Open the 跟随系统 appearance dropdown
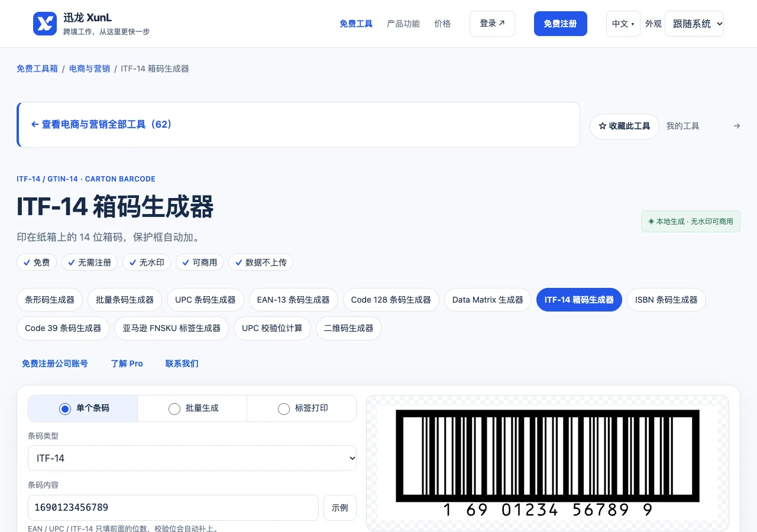The width and height of the screenshot is (757, 532). click(694, 24)
